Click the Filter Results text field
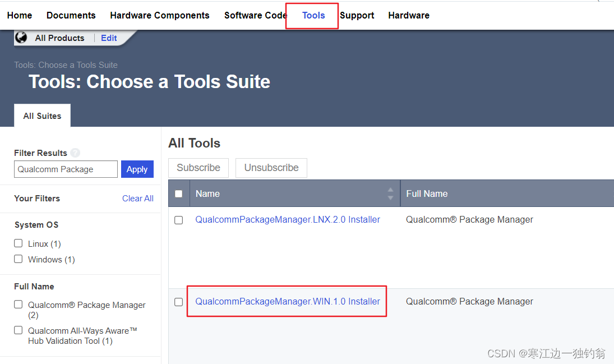 coord(66,169)
